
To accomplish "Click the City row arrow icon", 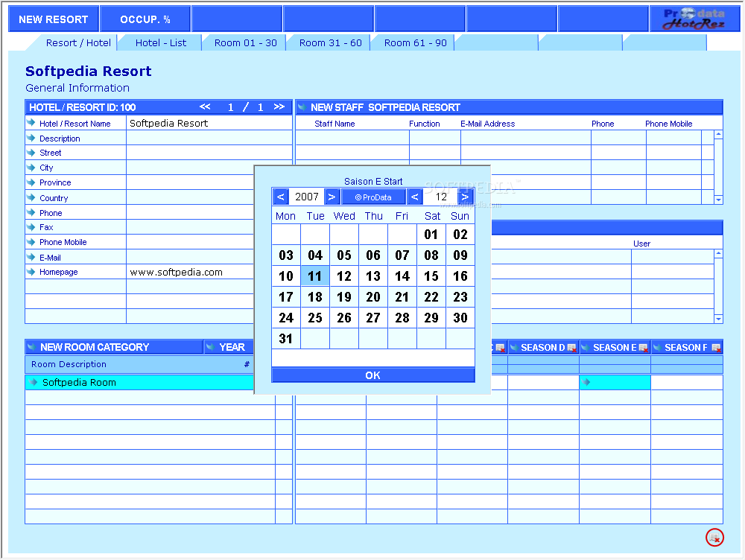I will click(x=31, y=168).
